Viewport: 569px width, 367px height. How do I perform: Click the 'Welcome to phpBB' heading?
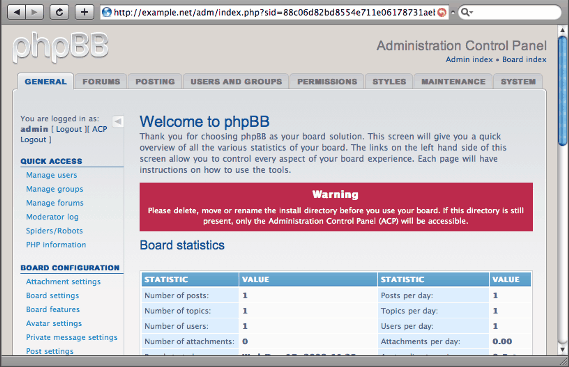point(204,122)
